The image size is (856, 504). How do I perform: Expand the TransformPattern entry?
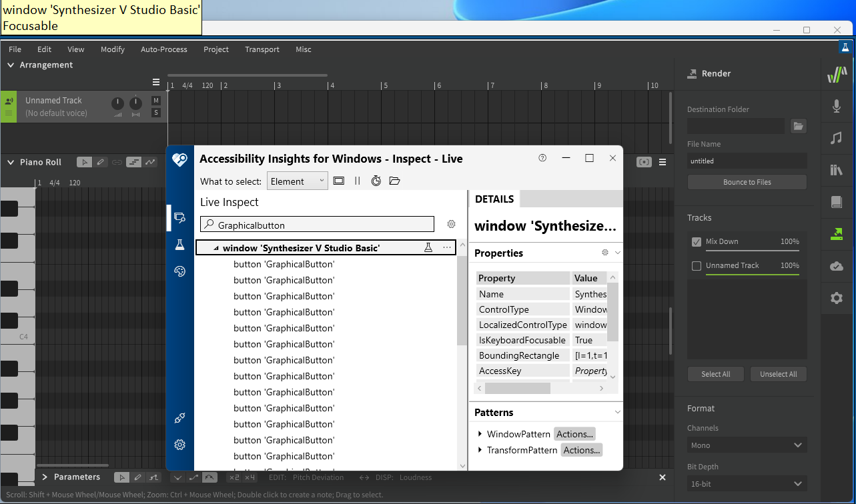(x=480, y=450)
